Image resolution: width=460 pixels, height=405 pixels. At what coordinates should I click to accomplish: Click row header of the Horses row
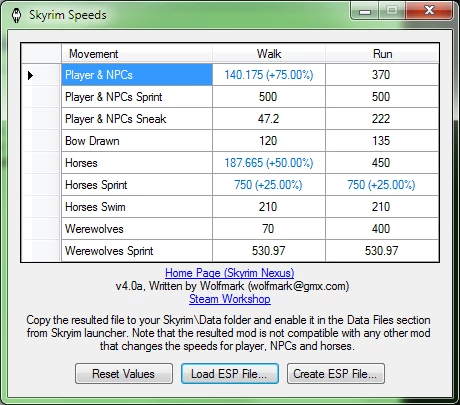pos(42,163)
